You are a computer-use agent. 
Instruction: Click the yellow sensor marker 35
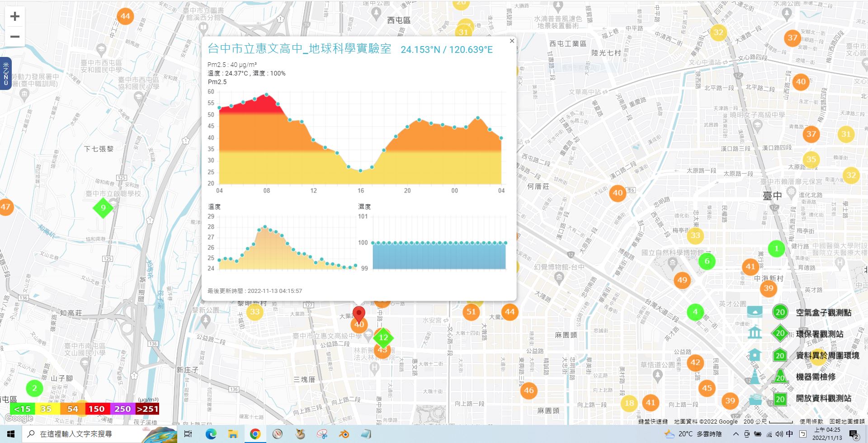pos(811,159)
